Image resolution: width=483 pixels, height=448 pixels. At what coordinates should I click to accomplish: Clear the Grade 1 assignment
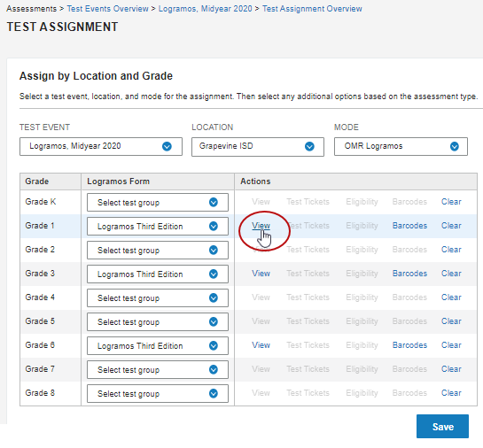[x=451, y=226]
